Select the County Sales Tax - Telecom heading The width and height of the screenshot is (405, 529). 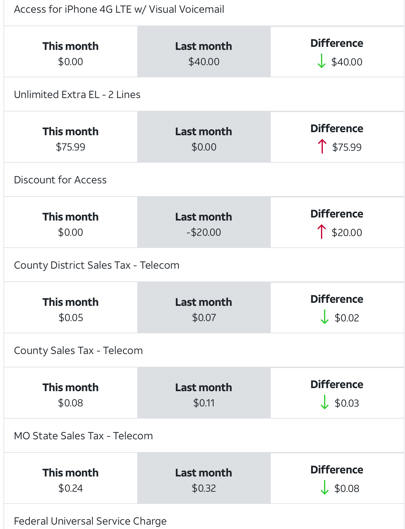pos(78,351)
